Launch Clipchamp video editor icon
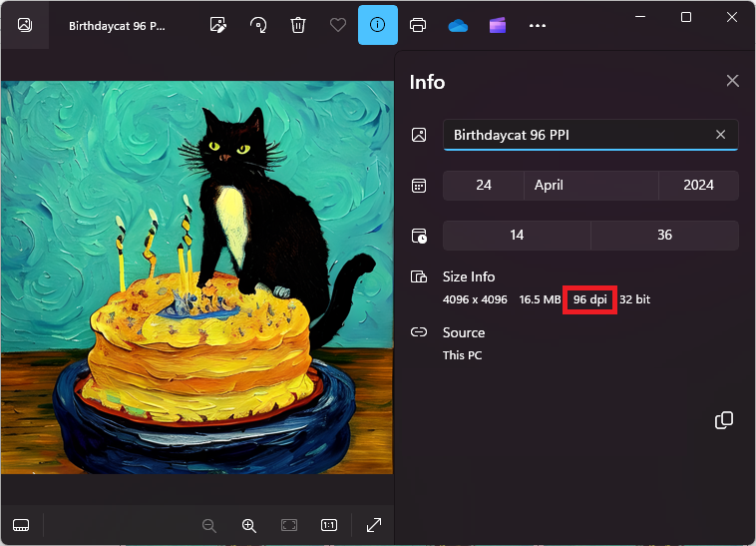Viewport: 756px width, 546px height. coord(498,25)
